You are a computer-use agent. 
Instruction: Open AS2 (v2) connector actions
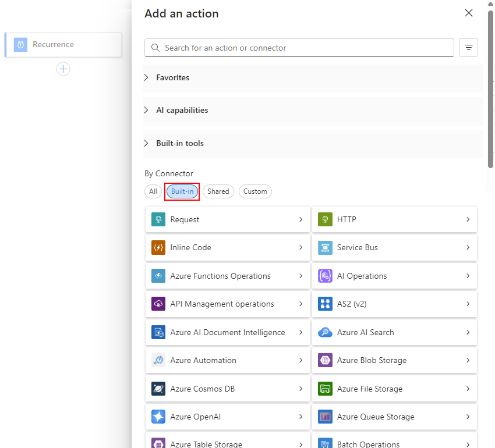click(x=349, y=304)
